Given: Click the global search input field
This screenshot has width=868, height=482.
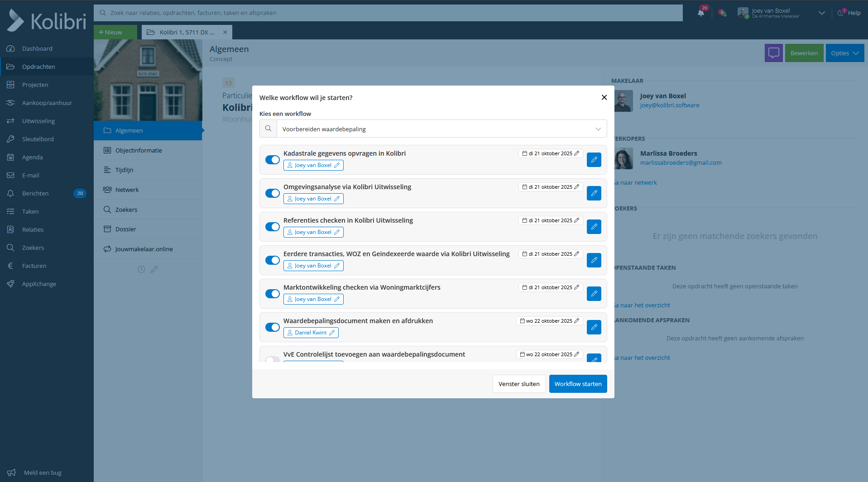Looking at the screenshot, I should [388, 13].
